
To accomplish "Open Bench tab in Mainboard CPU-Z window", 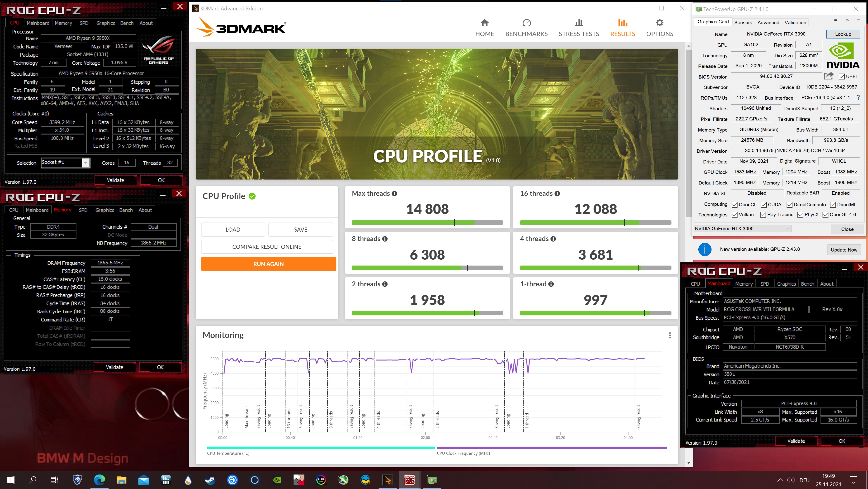I will click(807, 284).
